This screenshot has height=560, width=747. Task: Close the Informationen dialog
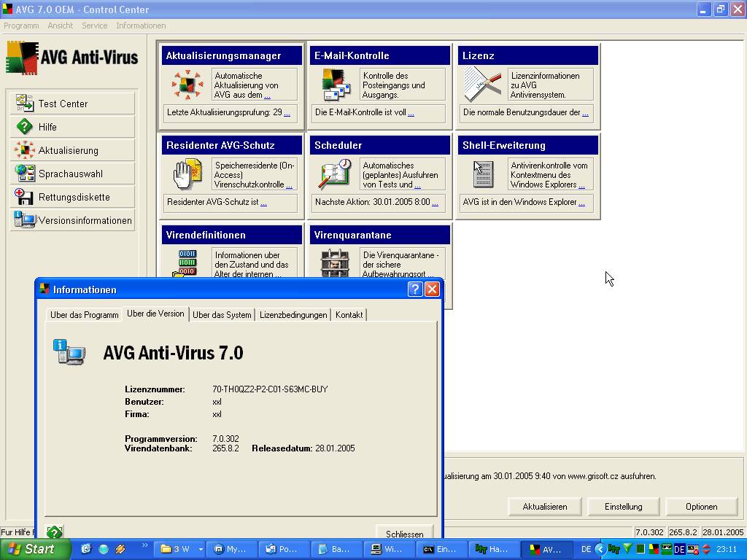[432, 289]
